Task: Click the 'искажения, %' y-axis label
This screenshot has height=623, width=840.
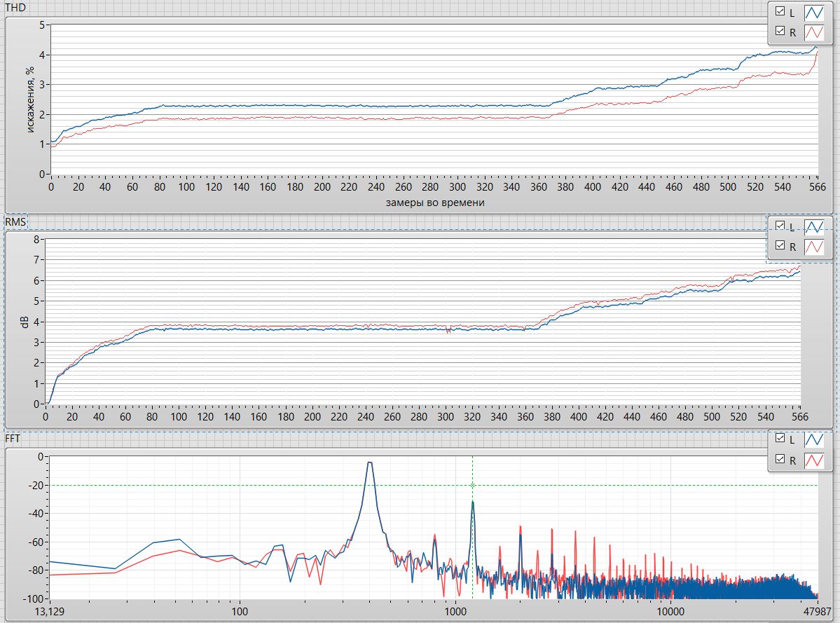Action: click(x=29, y=100)
